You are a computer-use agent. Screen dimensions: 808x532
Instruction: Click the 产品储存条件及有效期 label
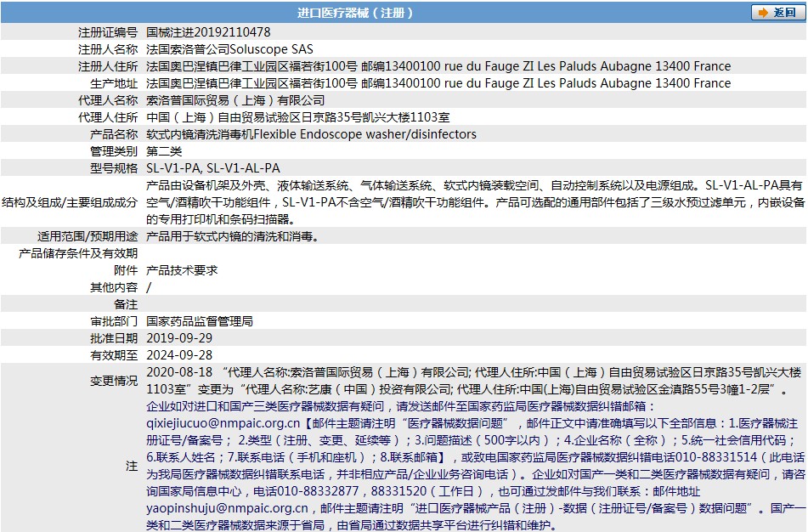(x=78, y=253)
